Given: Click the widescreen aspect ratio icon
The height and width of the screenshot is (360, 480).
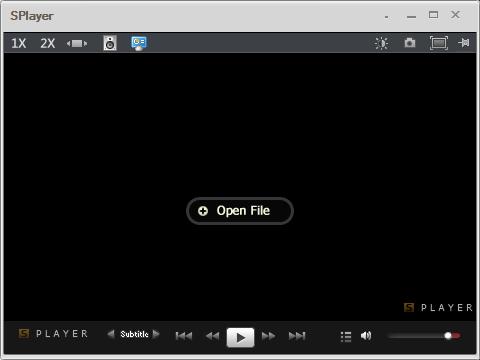Looking at the screenshot, I should tap(77, 43).
